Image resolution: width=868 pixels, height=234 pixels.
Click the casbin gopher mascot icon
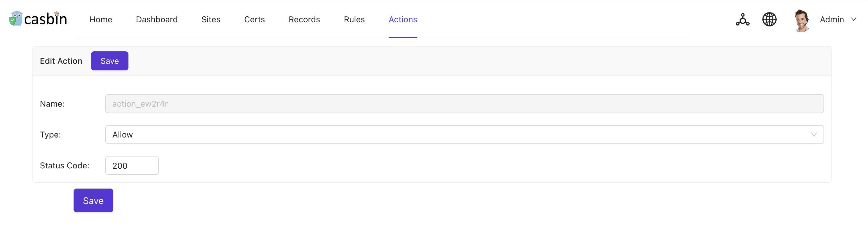click(15, 19)
